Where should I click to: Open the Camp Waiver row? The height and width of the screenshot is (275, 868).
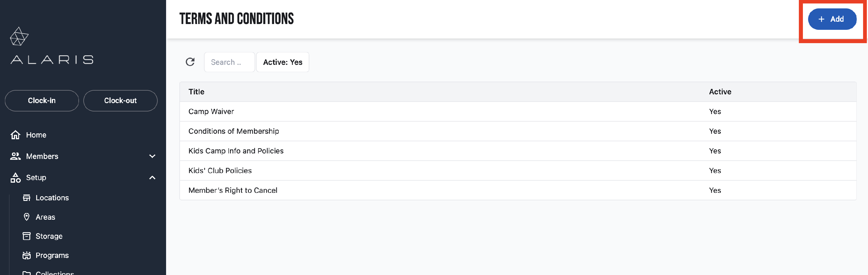pos(518,111)
